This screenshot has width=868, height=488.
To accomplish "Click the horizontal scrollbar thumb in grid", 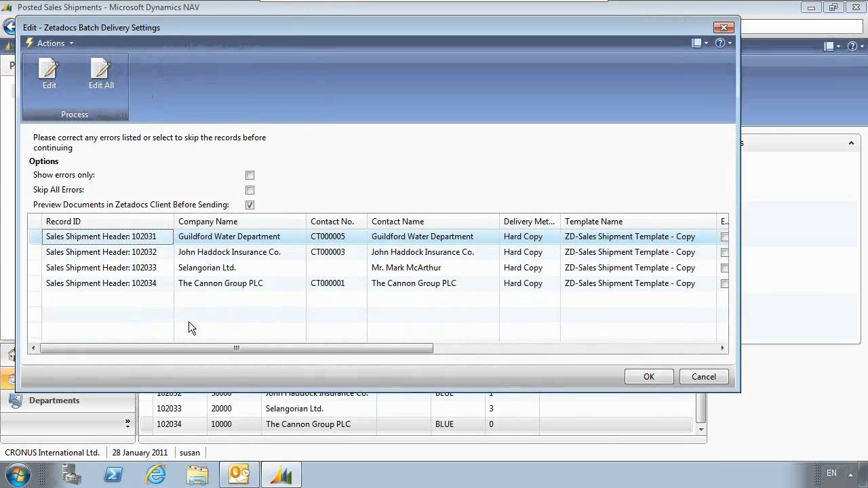I will click(x=236, y=348).
